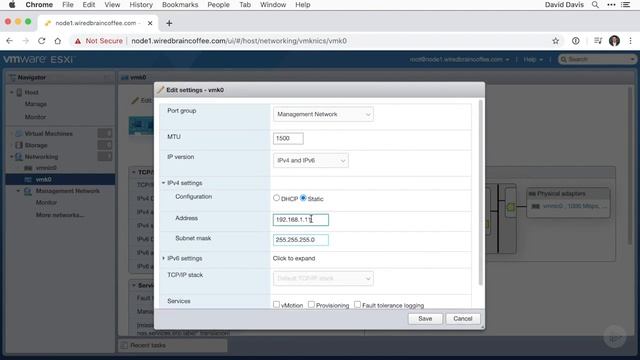This screenshot has height=360, width=640.
Task: Click the Networking icon in Navigator
Action: point(19,157)
